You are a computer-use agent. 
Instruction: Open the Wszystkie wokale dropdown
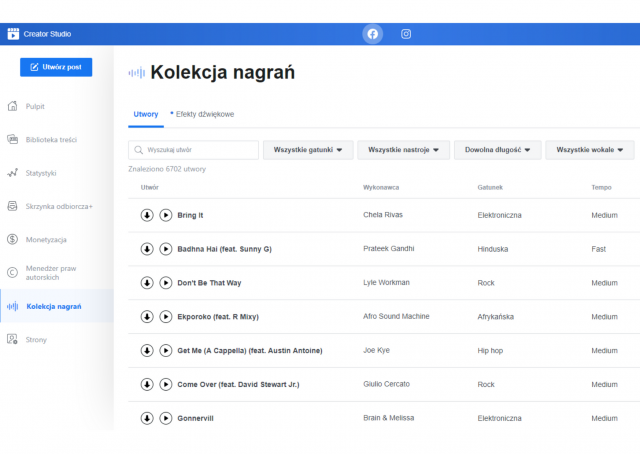coord(590,150)
